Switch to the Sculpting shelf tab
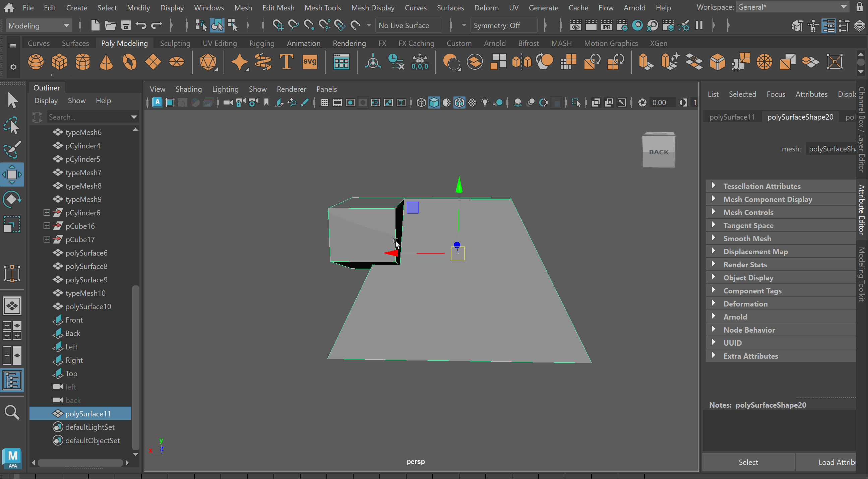 click(x=175, y=43)
